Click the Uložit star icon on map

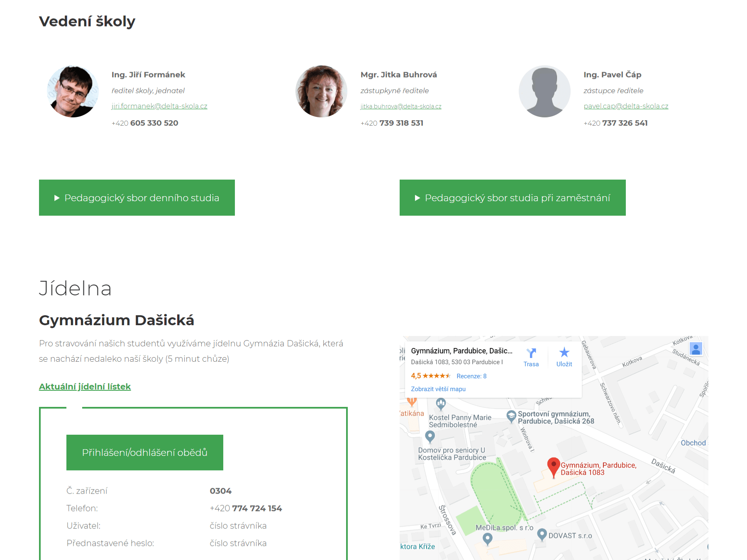[564, 353]
